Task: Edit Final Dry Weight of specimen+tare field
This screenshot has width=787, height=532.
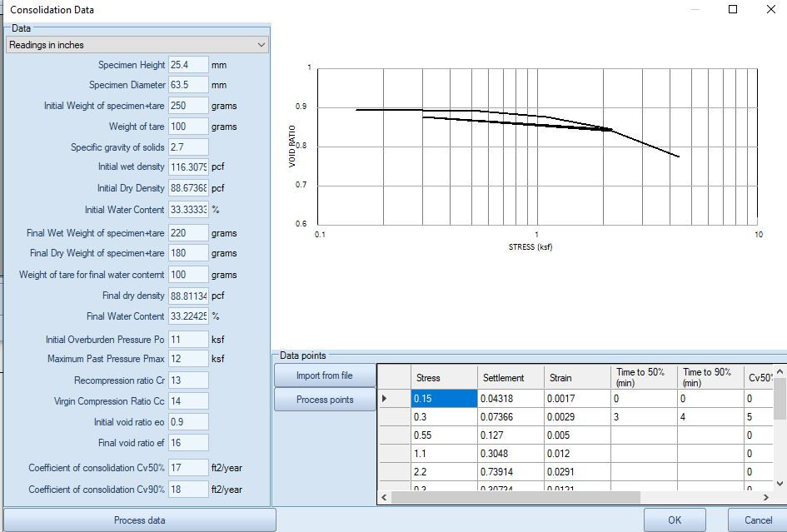Action: tap(188, 253)
